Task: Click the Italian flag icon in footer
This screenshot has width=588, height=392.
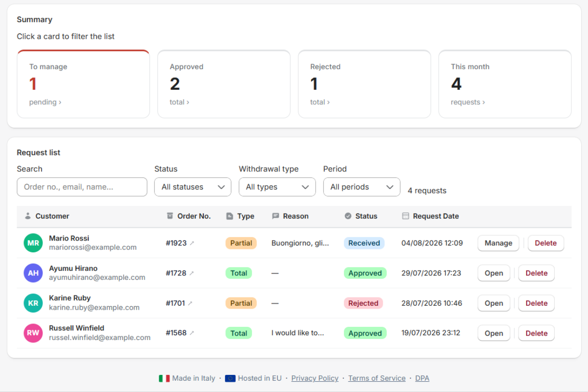Action: (x=164, y=378)
